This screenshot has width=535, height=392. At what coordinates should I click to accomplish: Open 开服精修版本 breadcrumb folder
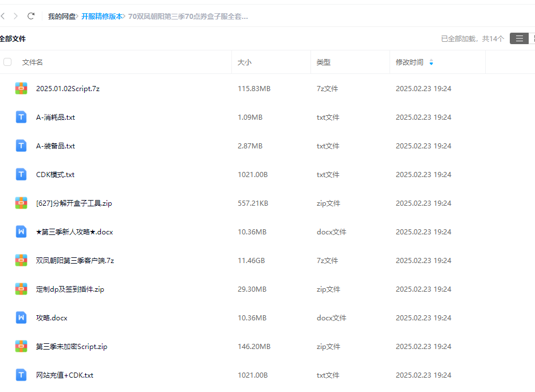[x=101, y=17]
